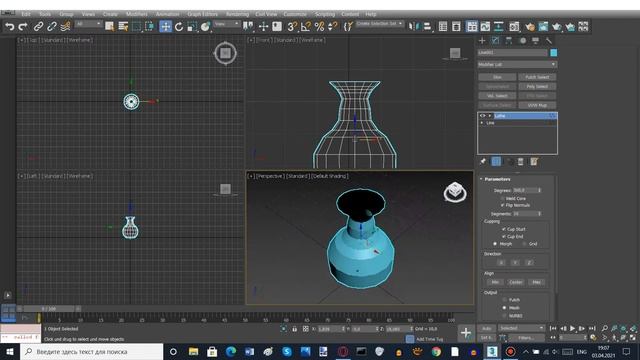Image resolution: width=640 pixels, height=360 pixels.
Task: Click the Align Min button
Action: tap(495, 282)
